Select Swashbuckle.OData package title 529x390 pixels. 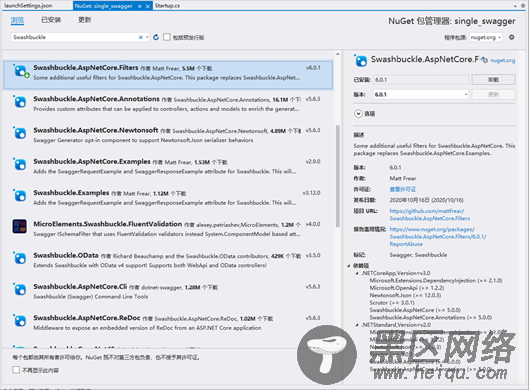66,255
